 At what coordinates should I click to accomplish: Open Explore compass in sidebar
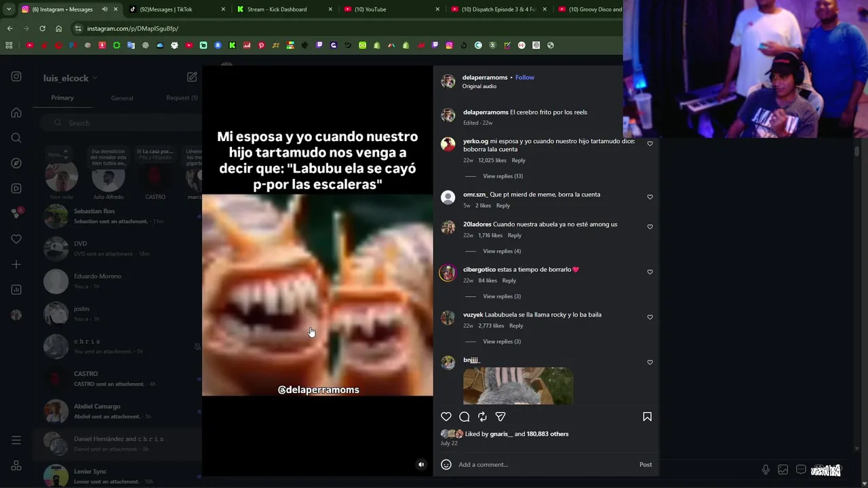pos(16,163)
